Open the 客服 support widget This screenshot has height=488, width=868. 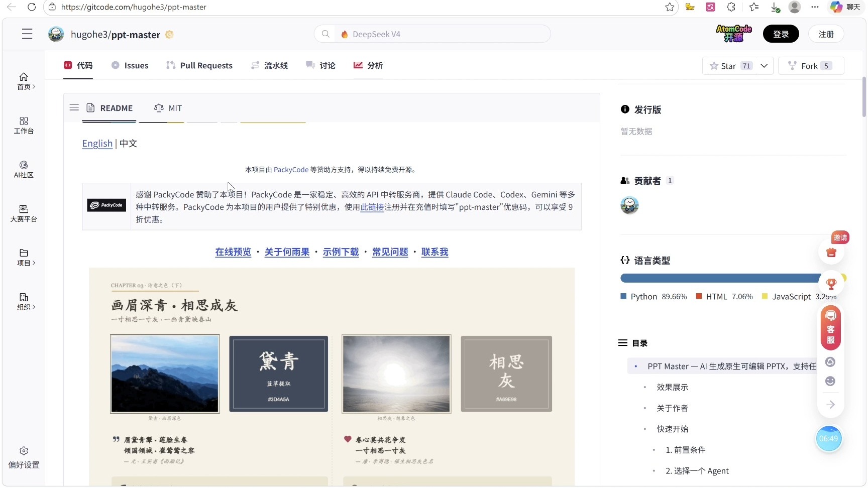[x=831, y=328]
